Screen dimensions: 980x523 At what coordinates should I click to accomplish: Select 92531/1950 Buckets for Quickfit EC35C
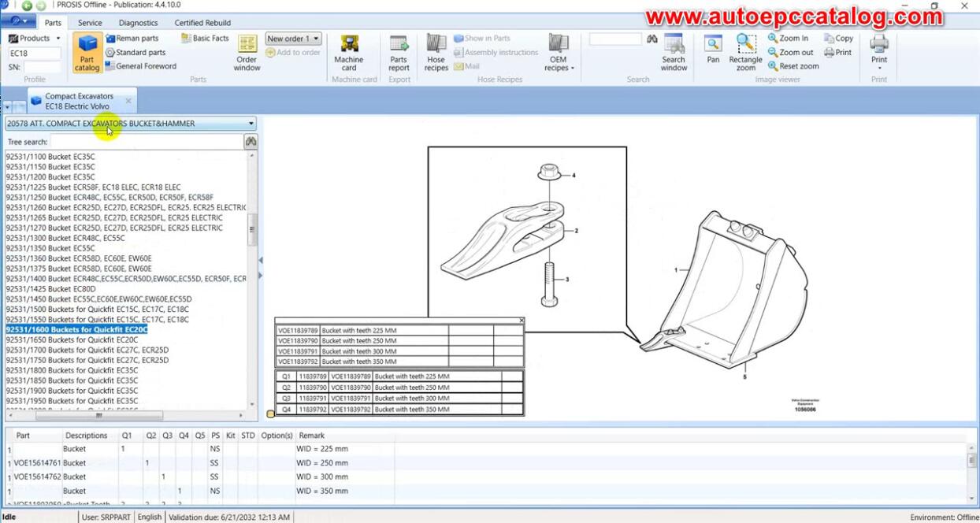(x=72, y=401)
